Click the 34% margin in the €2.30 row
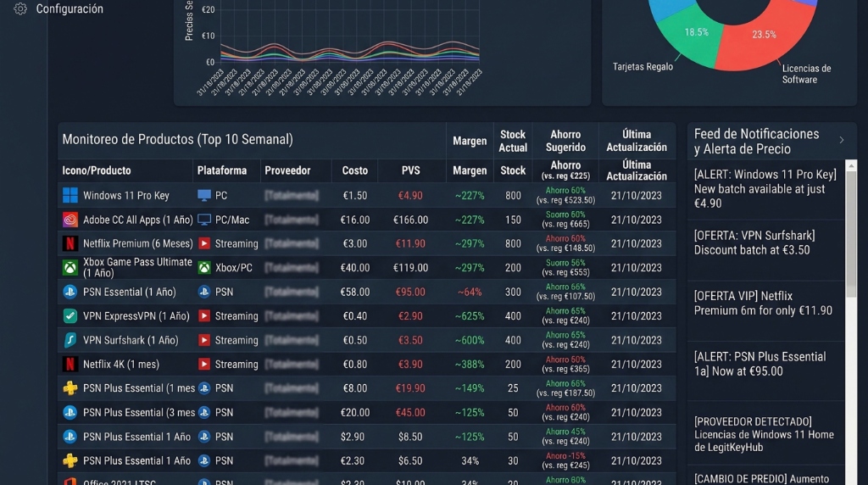Image resolution: width=868 pixels, height=485 pixels. click(470, 460)
